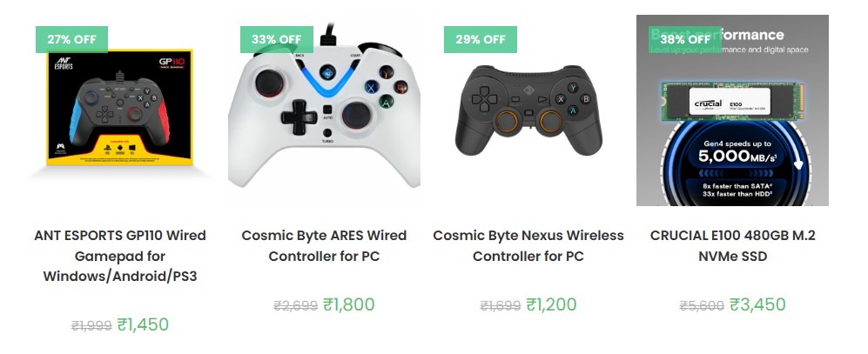
Task: Click the ₹1,200 sale price
Action: 551,304
